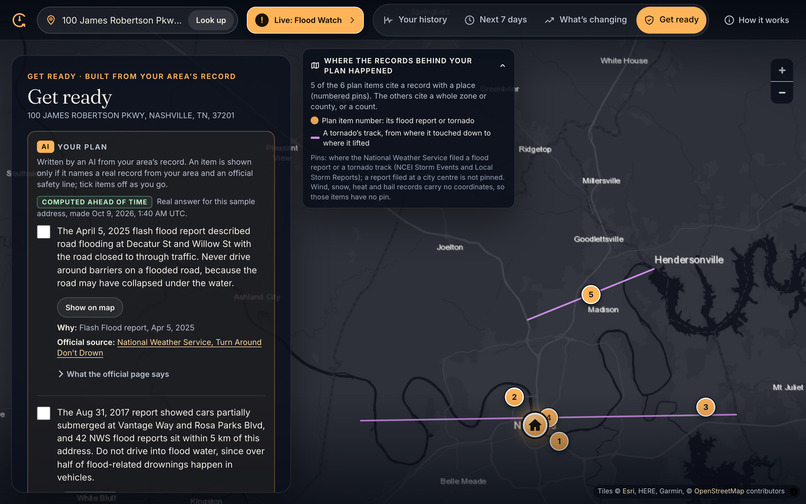Image resolution: width=806 pixels, height=504 pixels.
Task: Click Why: Flash Flood report, Apr 5, 2025
Action: 126,328
